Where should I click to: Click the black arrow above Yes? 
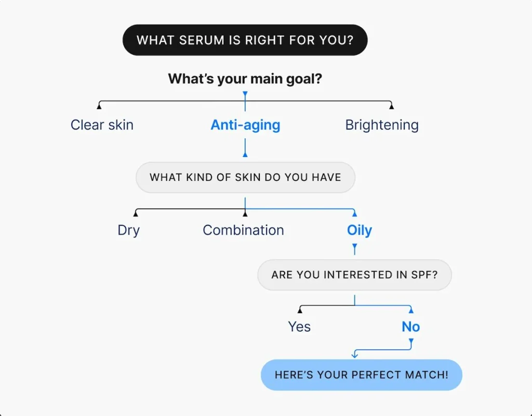[x=300, y=310]
